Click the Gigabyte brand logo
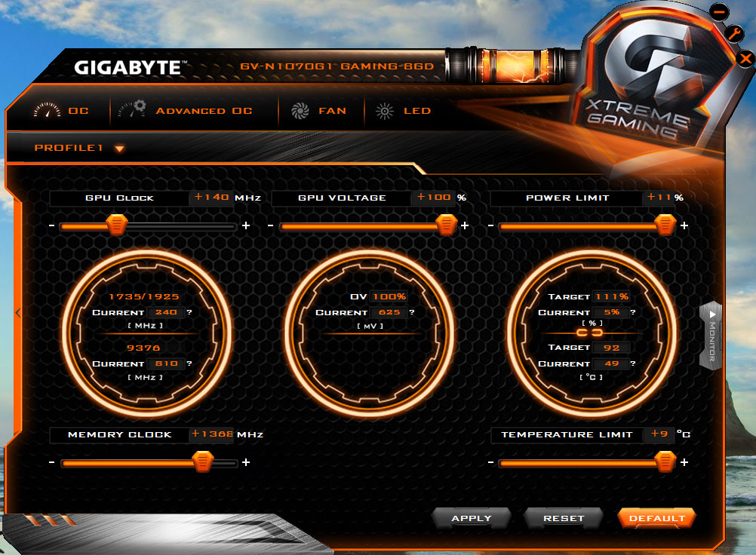The image size is (756, 555). [x=131, y=68]
